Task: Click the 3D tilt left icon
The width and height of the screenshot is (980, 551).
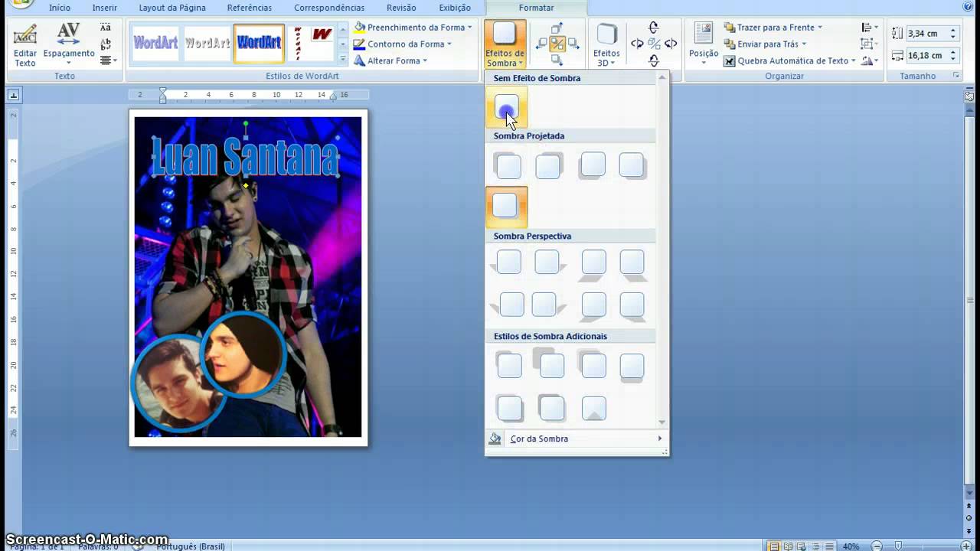Action: [x=637, y=44]
